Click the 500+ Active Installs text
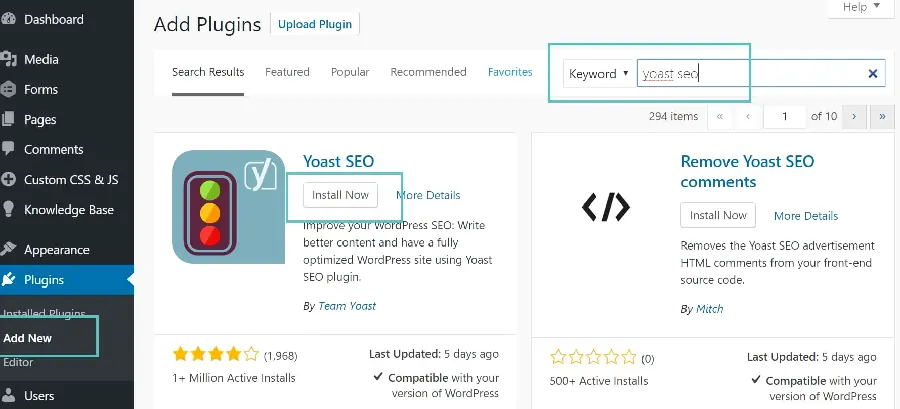 tap(599, 381)
